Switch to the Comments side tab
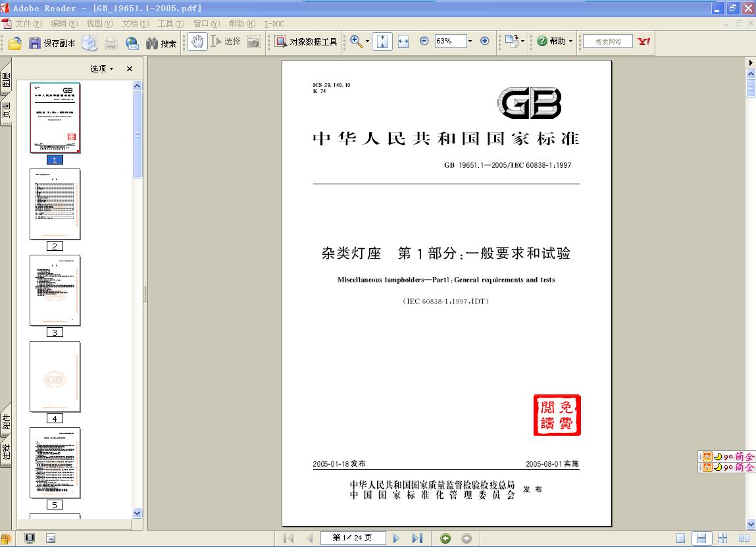The image size is (756, 547). point(6,452)
